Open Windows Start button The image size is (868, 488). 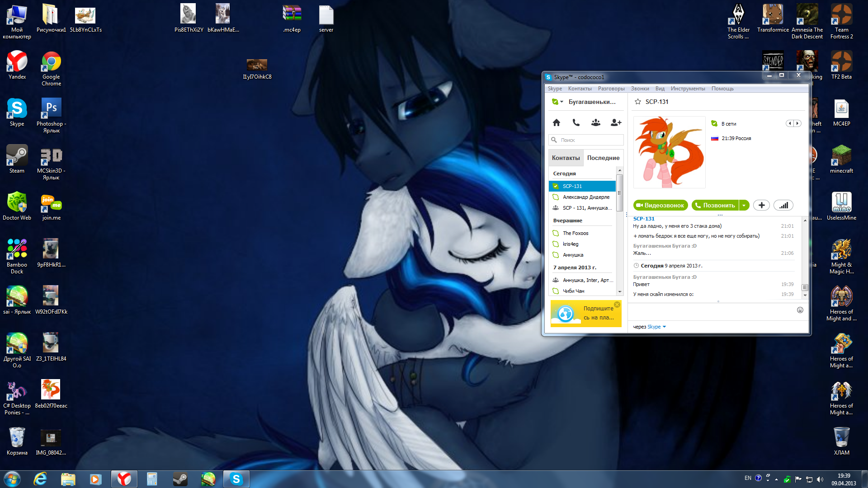pyautogui.click(x=12, y=479)
